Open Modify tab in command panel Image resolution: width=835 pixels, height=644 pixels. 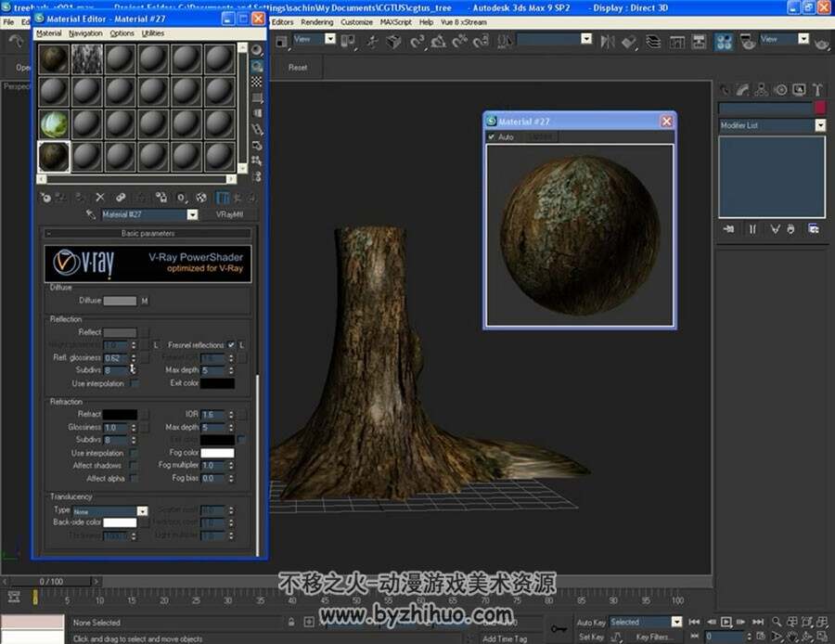point(743,89)
